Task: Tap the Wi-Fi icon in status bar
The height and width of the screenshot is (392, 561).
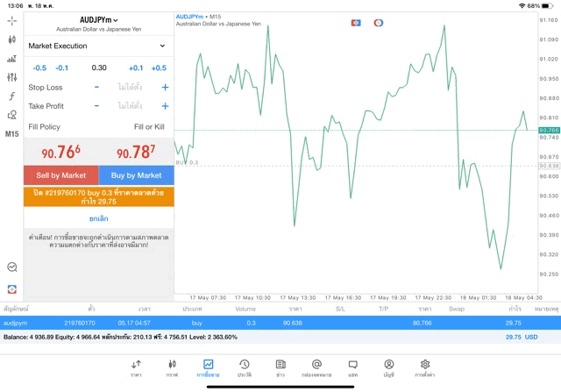Action: coord(522,6)
